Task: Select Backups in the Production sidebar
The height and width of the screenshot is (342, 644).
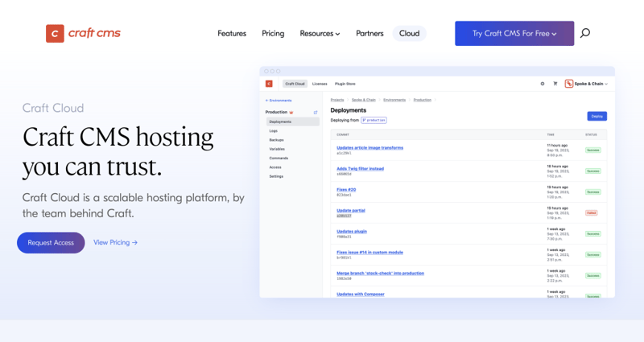Action: 277,140
